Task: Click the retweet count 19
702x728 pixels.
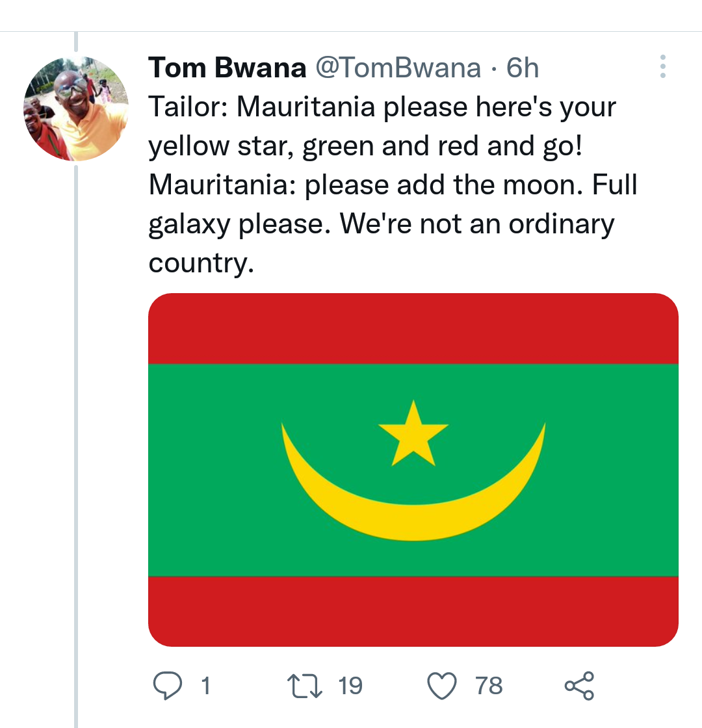Action: click(x=350, y=686)
